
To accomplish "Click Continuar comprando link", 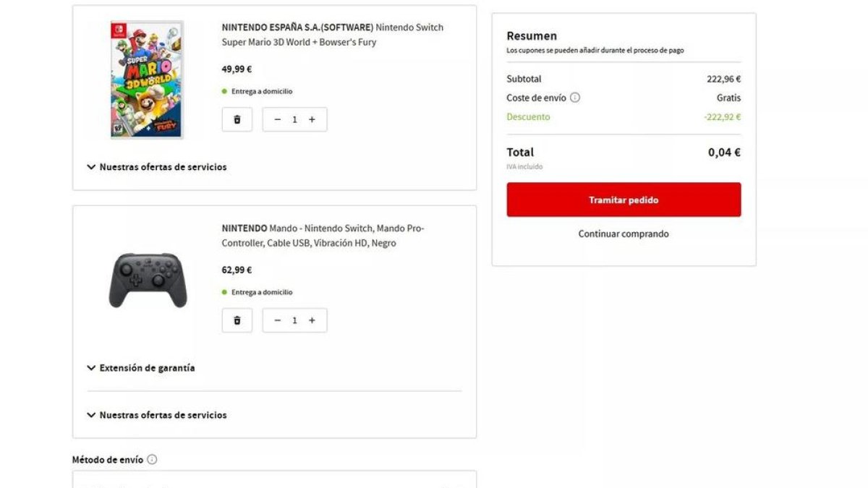I will (624, 234).
